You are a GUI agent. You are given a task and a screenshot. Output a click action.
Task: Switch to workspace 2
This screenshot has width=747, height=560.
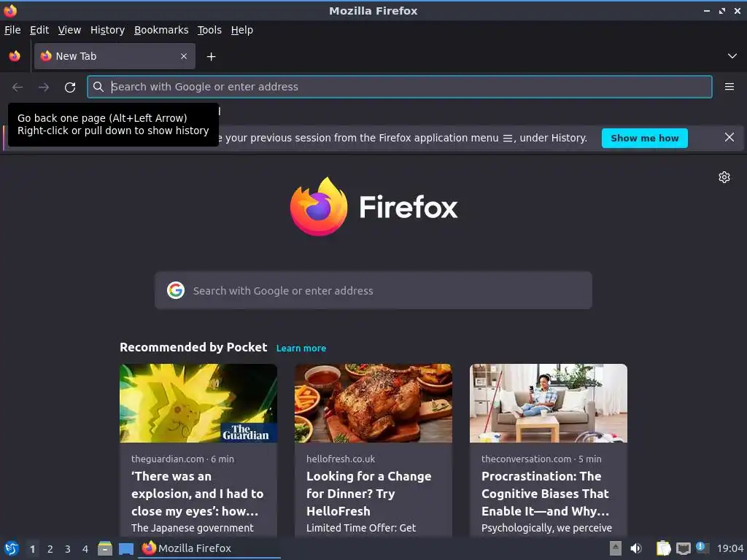[x=50, y=549]
